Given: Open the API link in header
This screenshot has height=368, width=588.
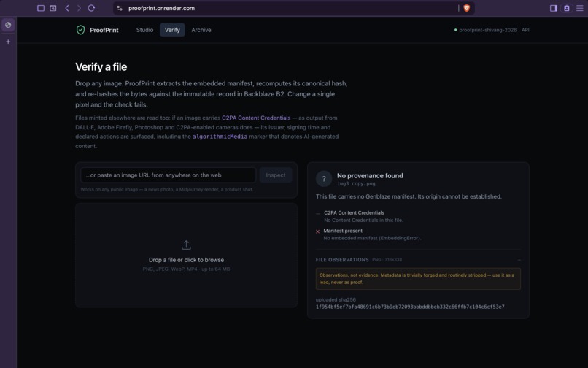Looking at the screenshot, I should (x=525, y=30).
